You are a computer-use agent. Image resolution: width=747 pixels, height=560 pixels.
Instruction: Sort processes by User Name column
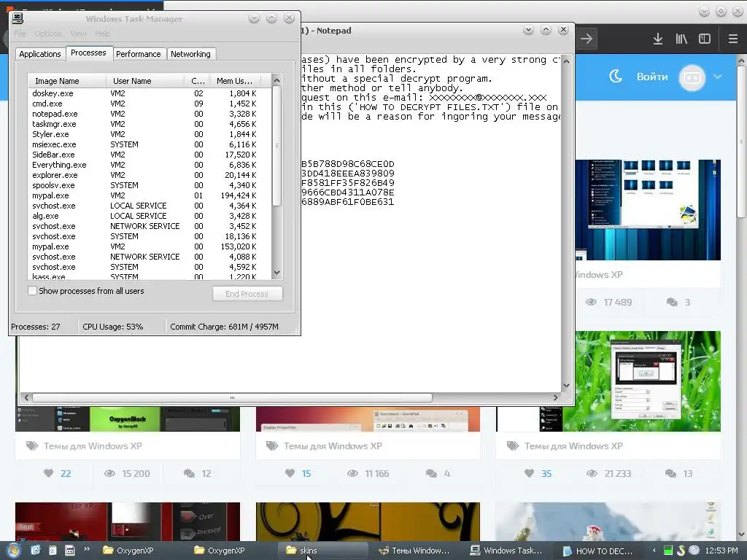point(145,81)
